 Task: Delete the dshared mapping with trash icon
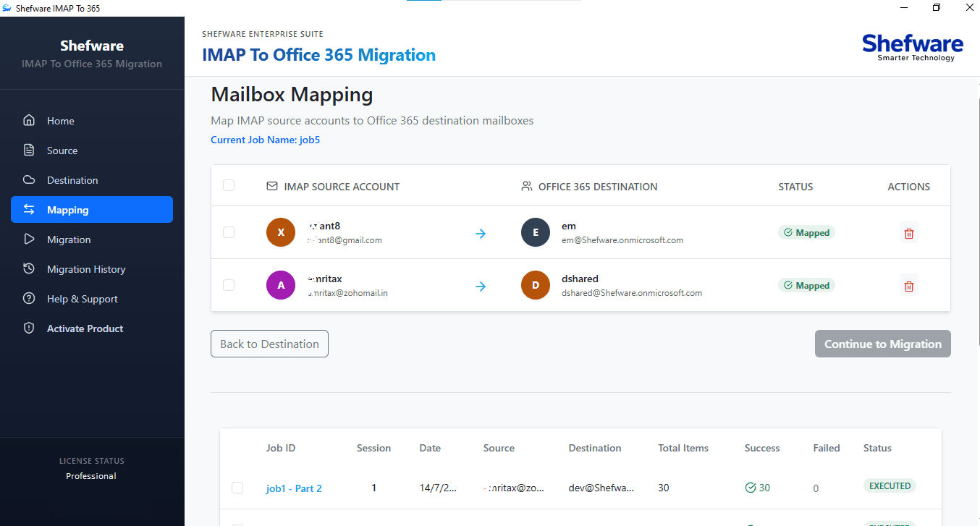(x=909, y=286)
